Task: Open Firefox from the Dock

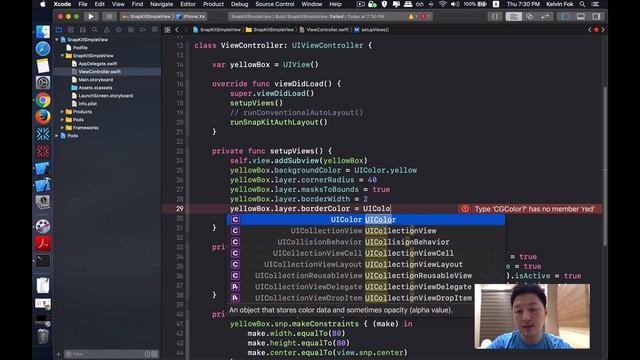Action: 43,117
